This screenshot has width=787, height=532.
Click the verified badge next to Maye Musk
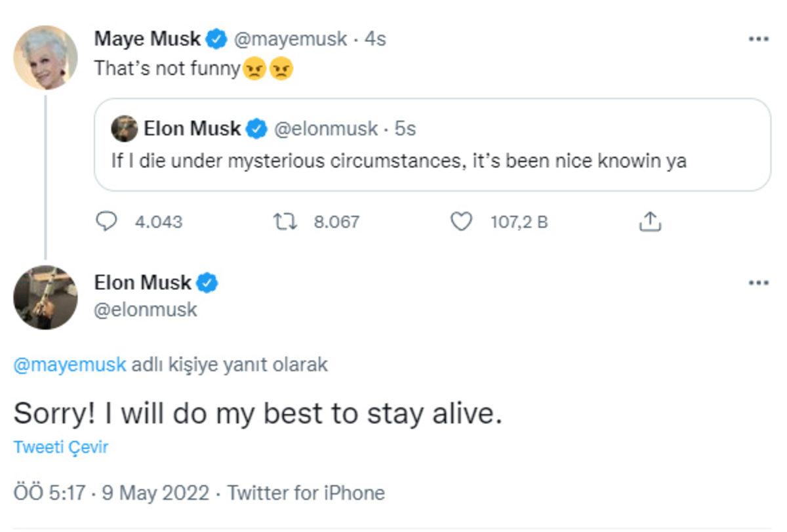[214, 39]
